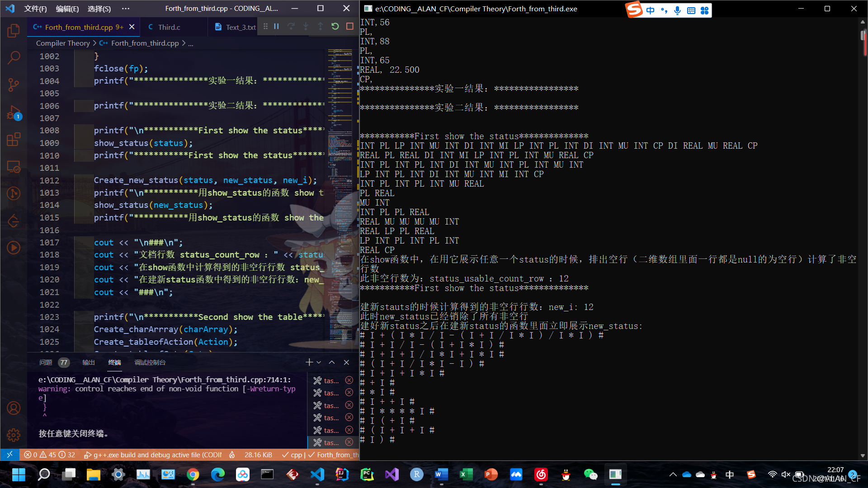Open the Extensions view

14,140
